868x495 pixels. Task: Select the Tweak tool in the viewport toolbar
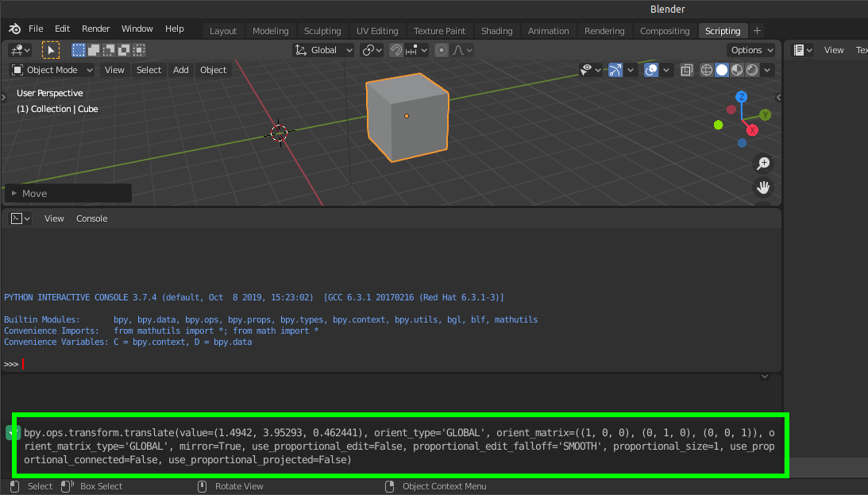51,49
